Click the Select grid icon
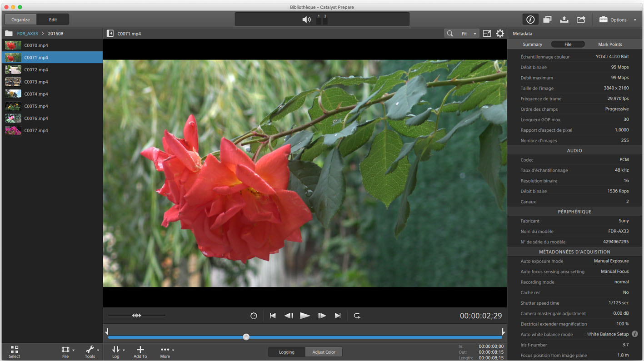644x361 pixels. tap(15, 352)
